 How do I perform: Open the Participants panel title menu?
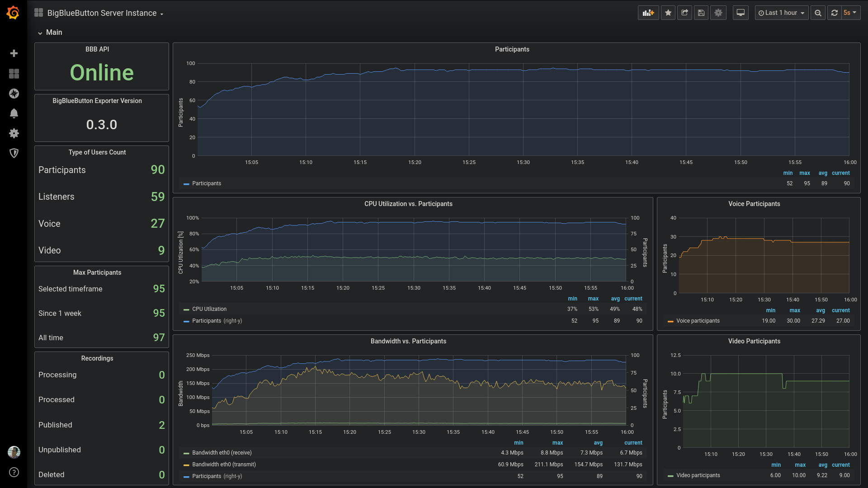coord(512,49)
